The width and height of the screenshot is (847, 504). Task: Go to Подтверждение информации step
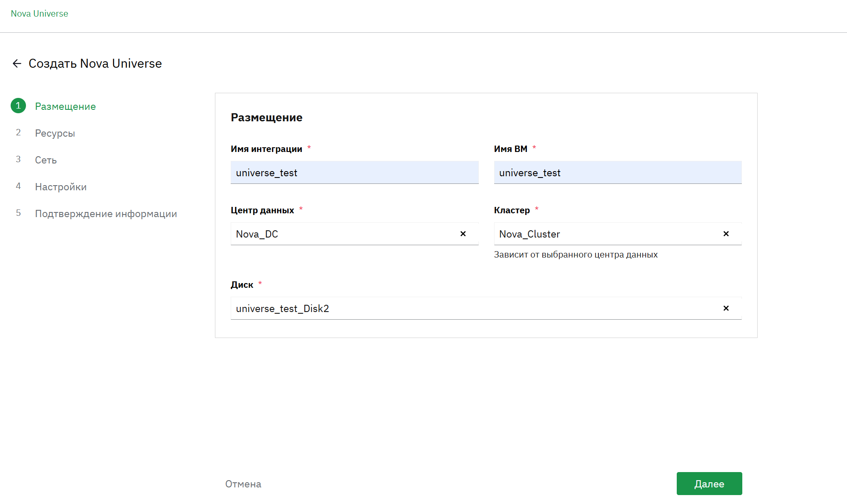click(x=106, y=214)
